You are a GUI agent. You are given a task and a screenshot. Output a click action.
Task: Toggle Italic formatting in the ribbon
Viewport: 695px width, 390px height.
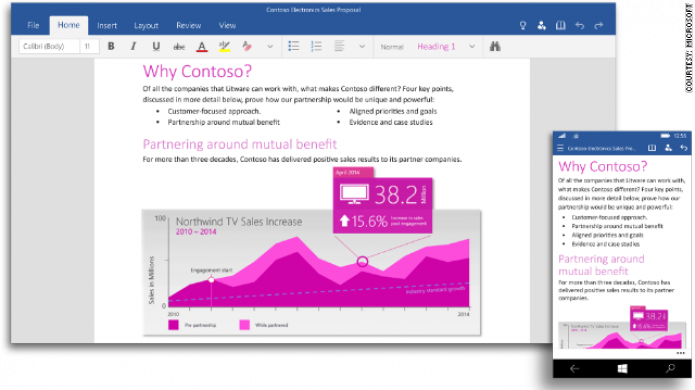tap(133, 46)
